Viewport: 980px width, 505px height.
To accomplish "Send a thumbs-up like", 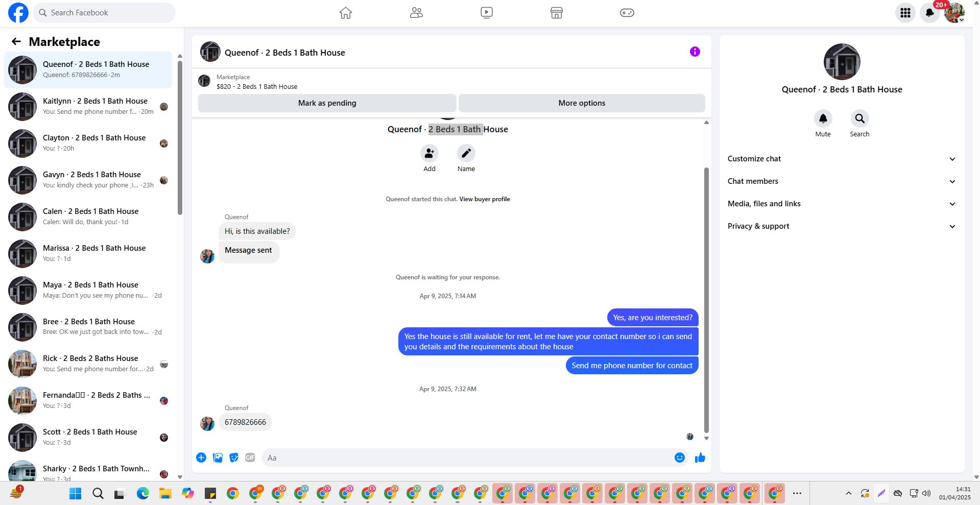I will (700, 458).
